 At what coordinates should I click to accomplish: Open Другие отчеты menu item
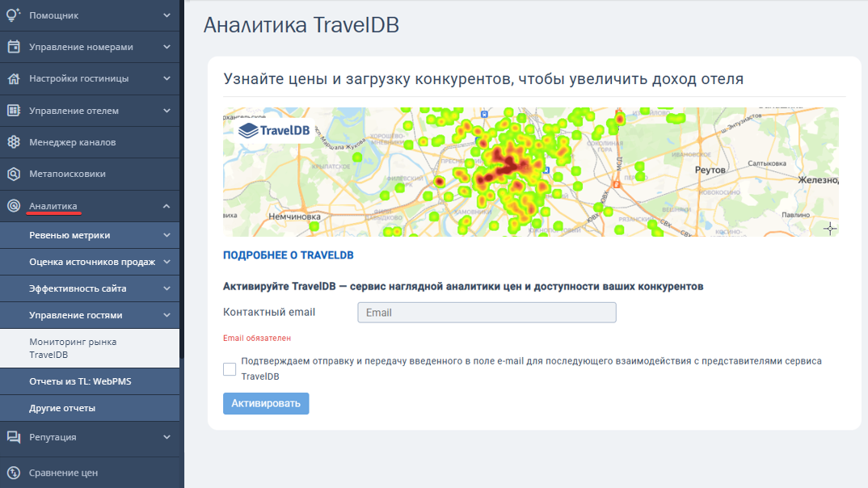point(90,408)
